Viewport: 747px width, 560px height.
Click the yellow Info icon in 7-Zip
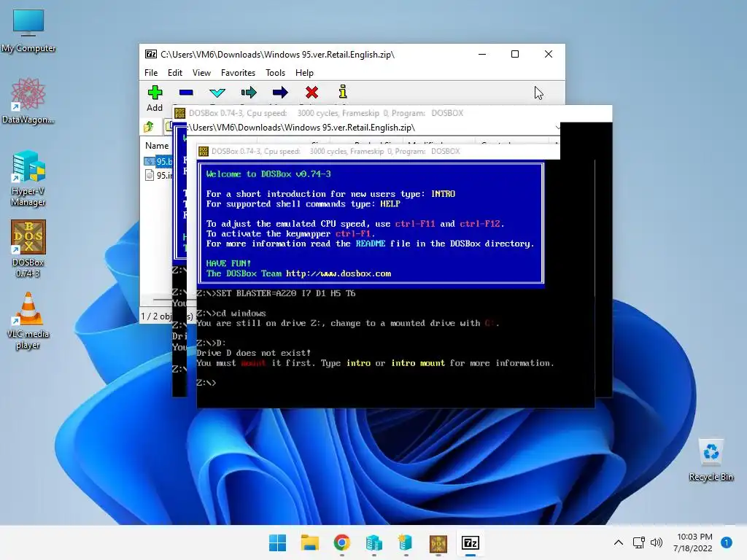(343, 92)
